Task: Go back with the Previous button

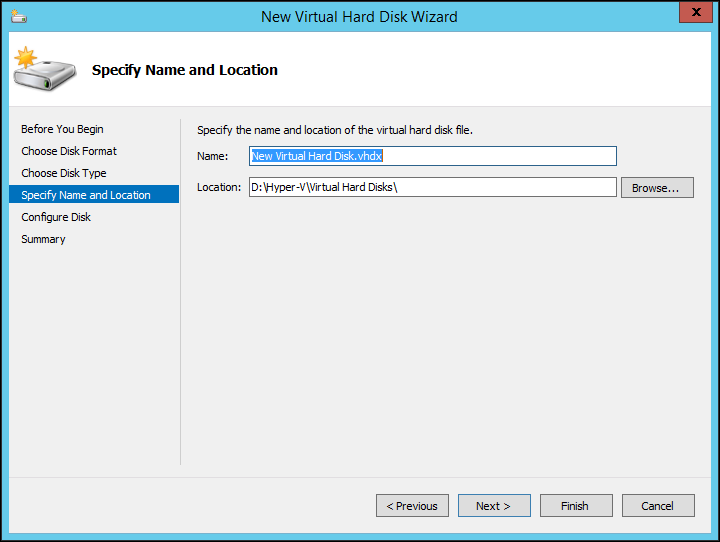Action: [x=412, y=506]
